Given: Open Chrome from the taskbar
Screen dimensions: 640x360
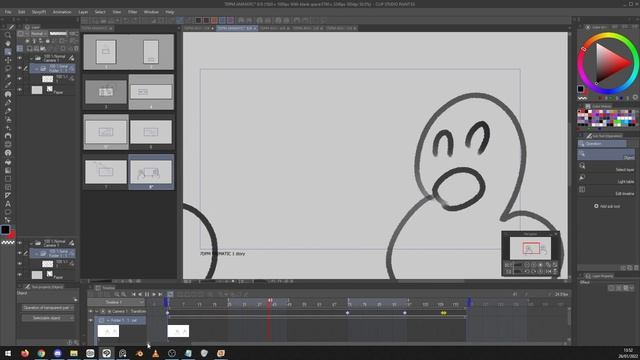Looking at the screenshot, I should pyautogui.click(x=41, y=353).
